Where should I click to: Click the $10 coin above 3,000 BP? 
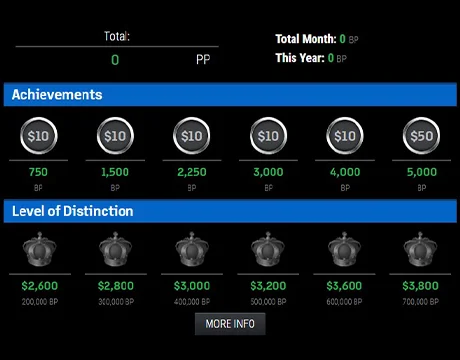pyautogui.click(x=268, y=136)
